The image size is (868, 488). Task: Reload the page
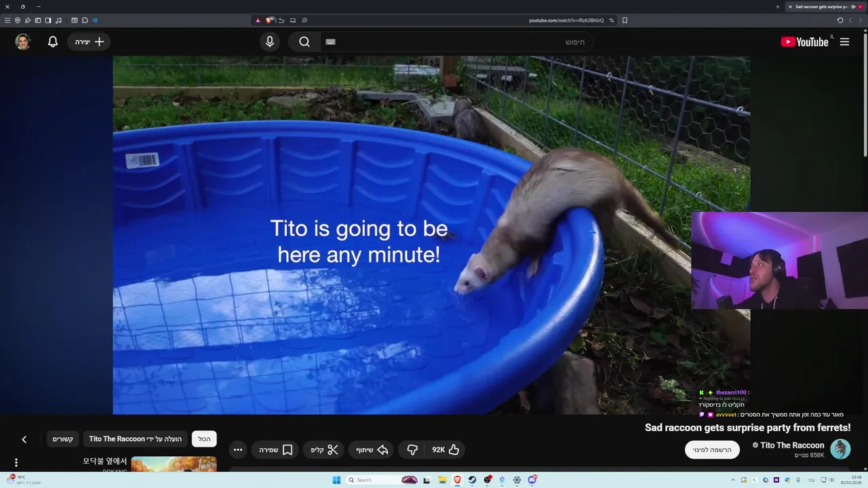(840, 20)
